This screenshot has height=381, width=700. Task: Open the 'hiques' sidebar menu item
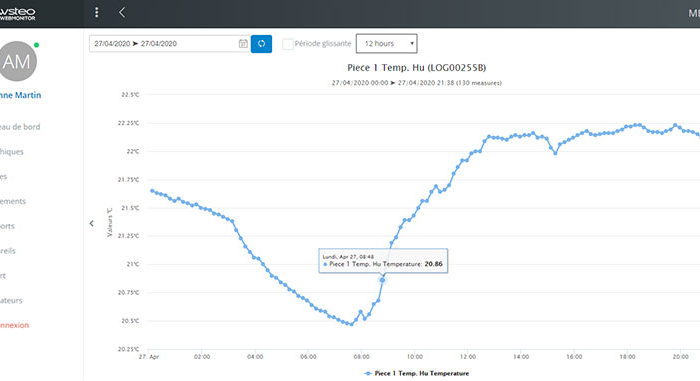tap(12, 152)
